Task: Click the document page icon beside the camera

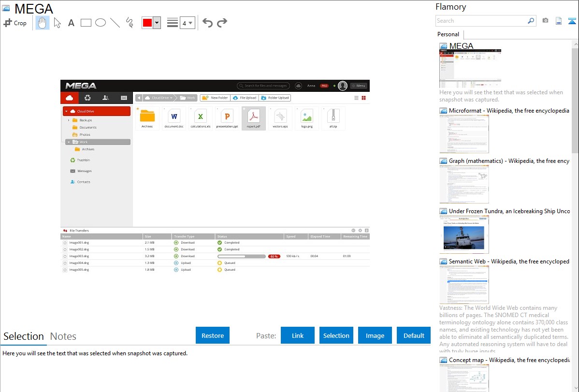Action: pos(559,21)
